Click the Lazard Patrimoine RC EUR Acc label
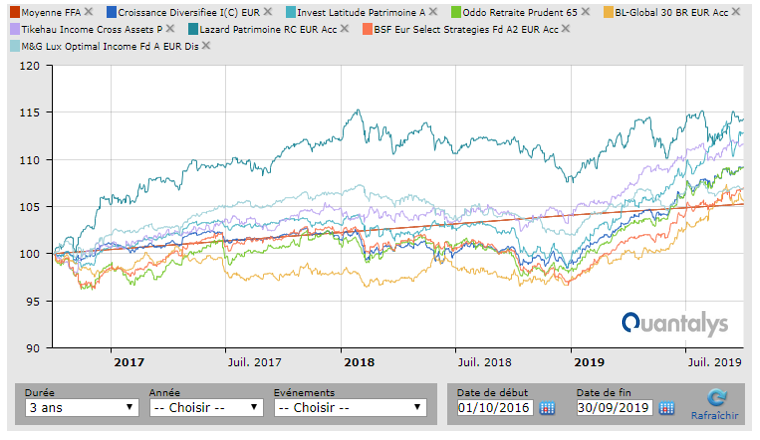This screenshot has height=440, width=760. pyautogui.click(x=268, y=29)
